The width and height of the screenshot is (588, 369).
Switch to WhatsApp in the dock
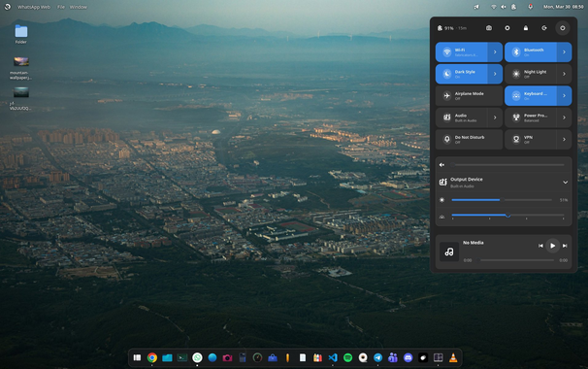(197, 357)
